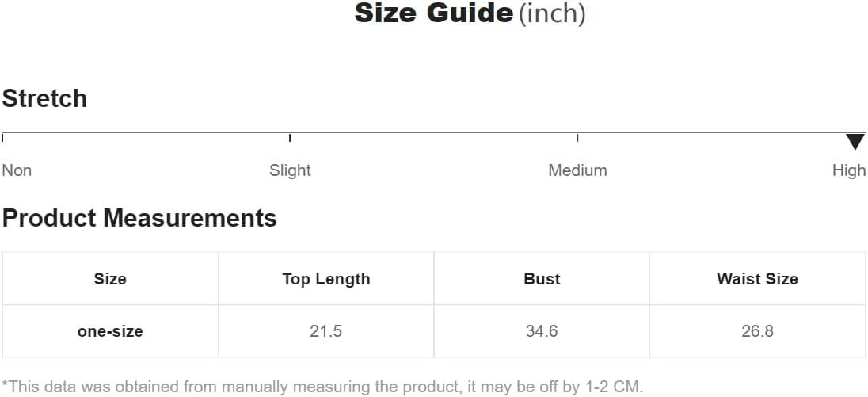
Task: Click the Waist Size column header
Action: (757, 278)
